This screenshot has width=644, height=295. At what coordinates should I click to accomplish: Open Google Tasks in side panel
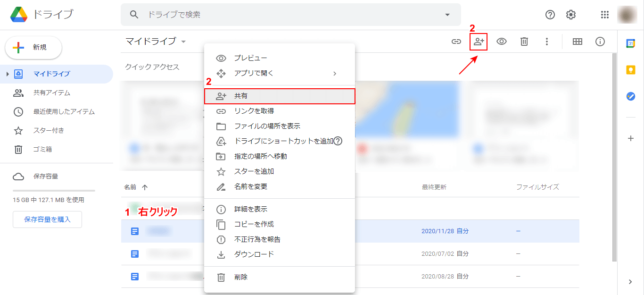click(x=630, y=96)
